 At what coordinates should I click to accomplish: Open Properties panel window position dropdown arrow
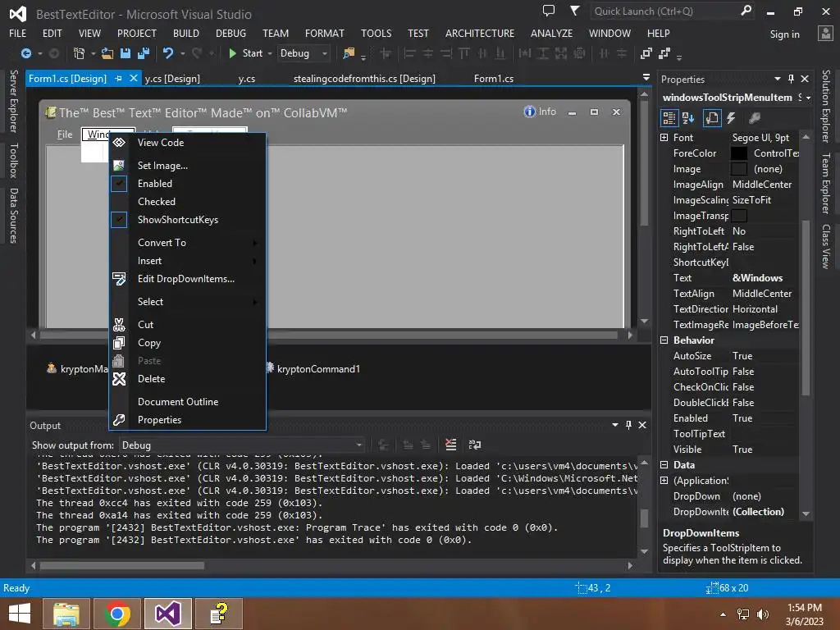click(x=778, y=79)
